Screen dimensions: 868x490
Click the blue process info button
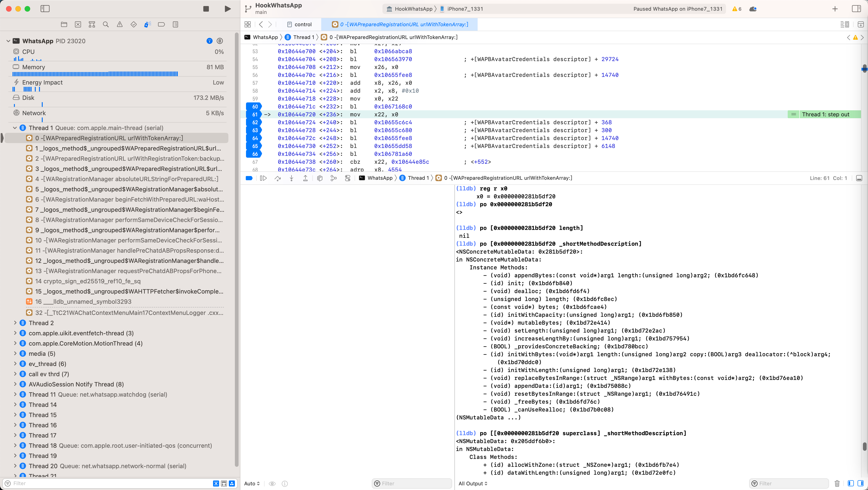pyautogui.click(x=210, y=41)
